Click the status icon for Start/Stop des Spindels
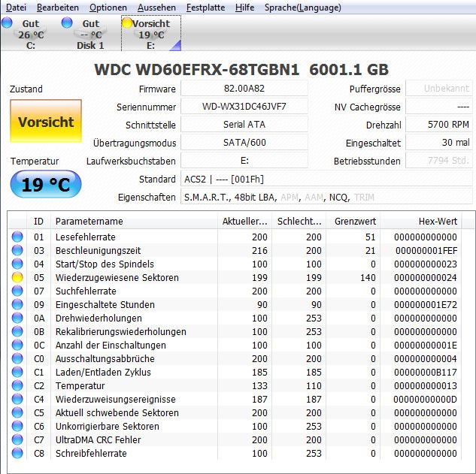Screen dimensions: 476x474 click(x=17, y=264)
